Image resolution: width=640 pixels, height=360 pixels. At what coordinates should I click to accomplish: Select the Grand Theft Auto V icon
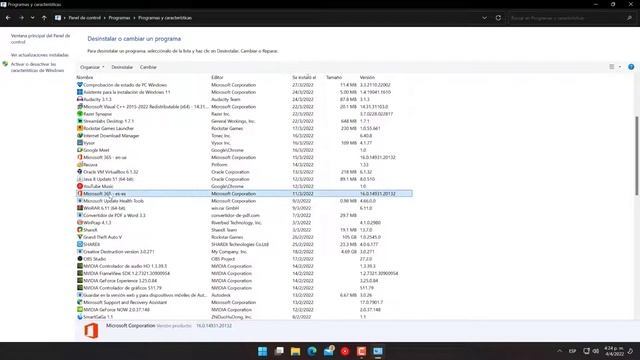80,237
